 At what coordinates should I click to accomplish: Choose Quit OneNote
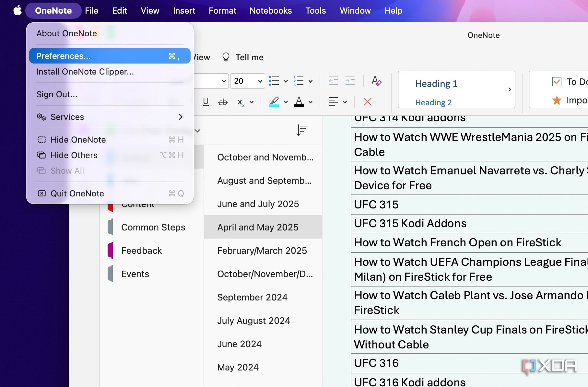click(x=110, y=193)
